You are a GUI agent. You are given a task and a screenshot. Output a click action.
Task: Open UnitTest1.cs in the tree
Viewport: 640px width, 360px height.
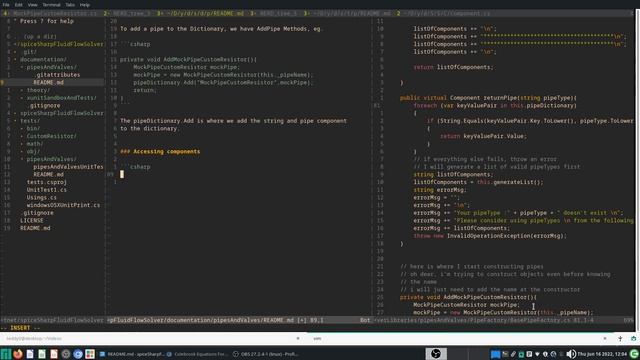point(47,190)
